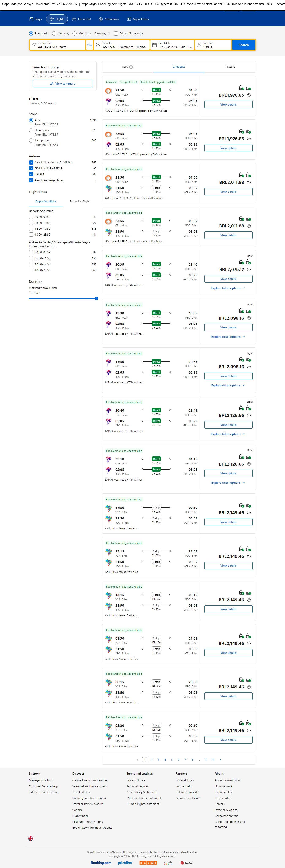The image size is (285, 868).
Task: Open the Returning flight times tab
Action: click(x=79, y=202)
